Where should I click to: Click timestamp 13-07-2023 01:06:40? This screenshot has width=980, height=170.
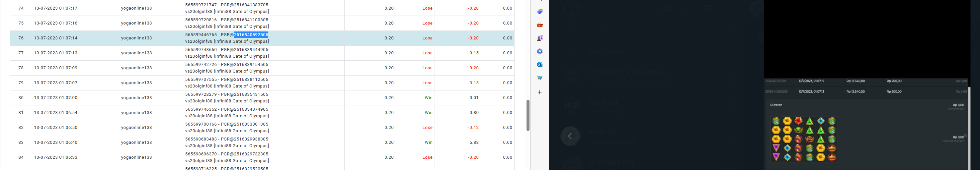click(55, 142)
